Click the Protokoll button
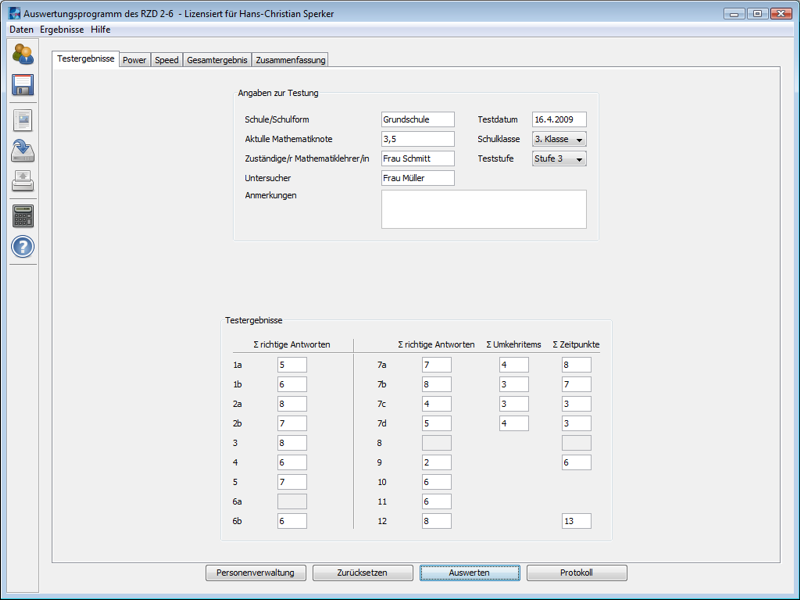This screenshot has height=600, width=800. point(577,573)
